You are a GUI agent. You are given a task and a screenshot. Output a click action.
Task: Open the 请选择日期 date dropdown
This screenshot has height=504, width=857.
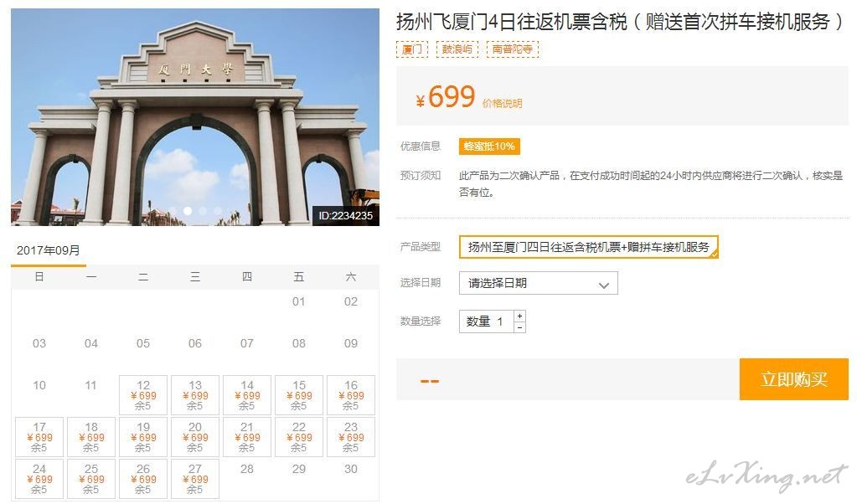tap(539, 283)
